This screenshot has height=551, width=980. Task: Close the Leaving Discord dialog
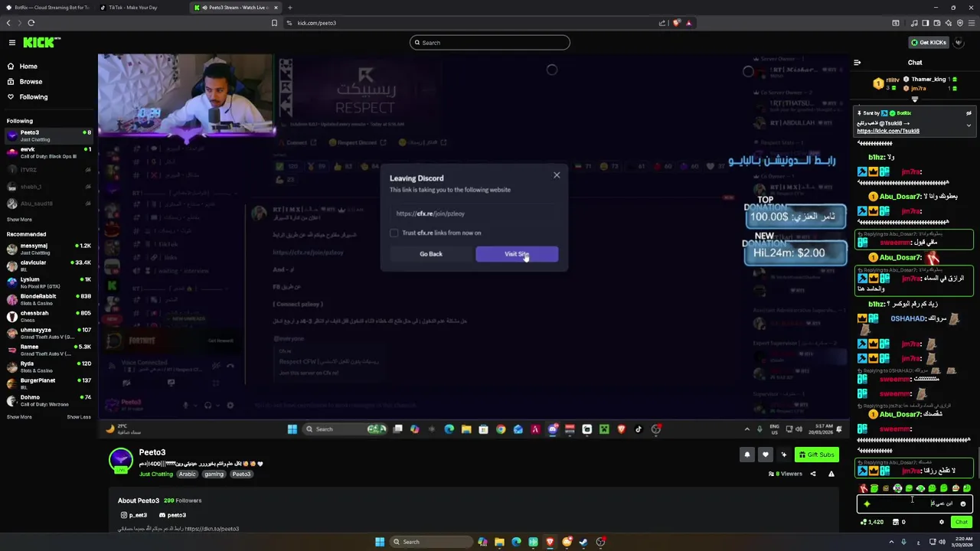557,175
